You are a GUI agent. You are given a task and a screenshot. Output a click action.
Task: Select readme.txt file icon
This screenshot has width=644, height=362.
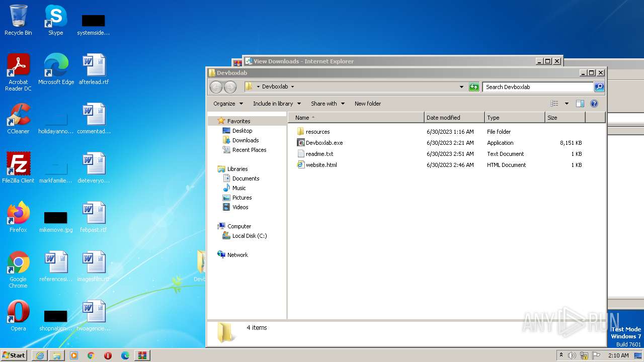301,154
